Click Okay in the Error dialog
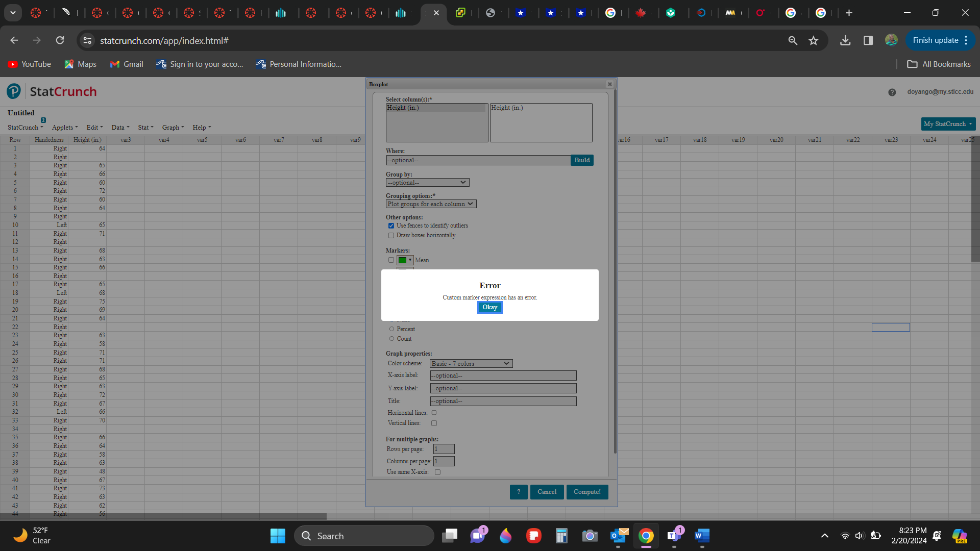The image size is (980, 551). coord(489,307)
